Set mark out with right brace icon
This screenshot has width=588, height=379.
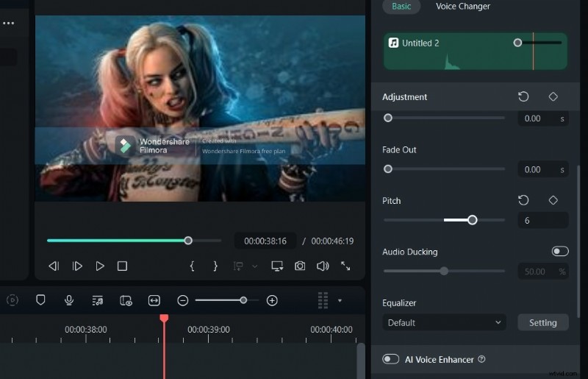[215, 266]
